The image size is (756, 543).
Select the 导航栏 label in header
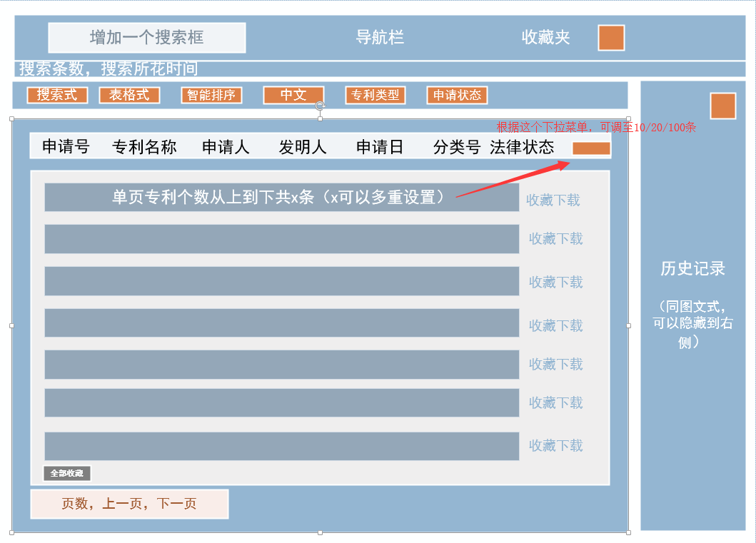coord(380,37)
